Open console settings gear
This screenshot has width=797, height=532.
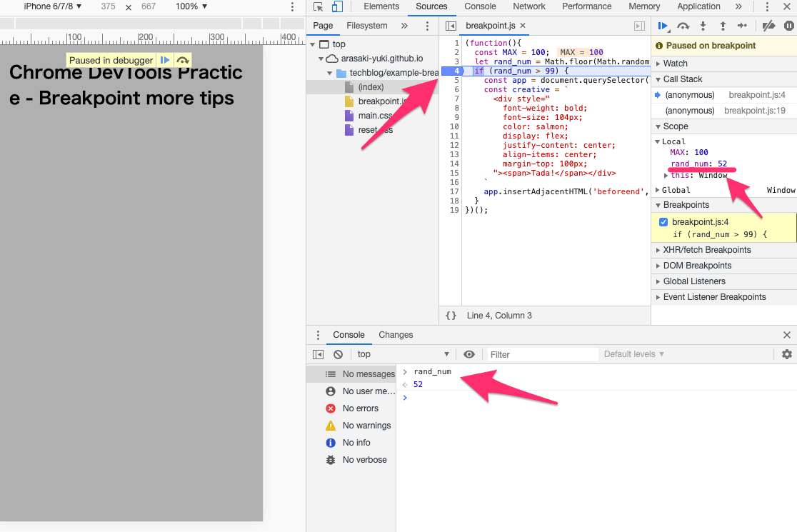[787, 354]
